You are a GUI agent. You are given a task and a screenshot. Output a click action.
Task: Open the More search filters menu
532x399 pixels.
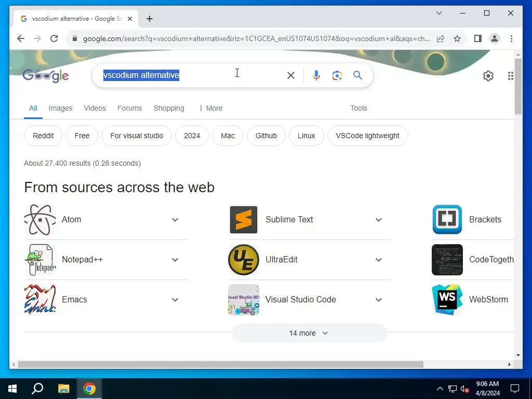tap(210, 108)
